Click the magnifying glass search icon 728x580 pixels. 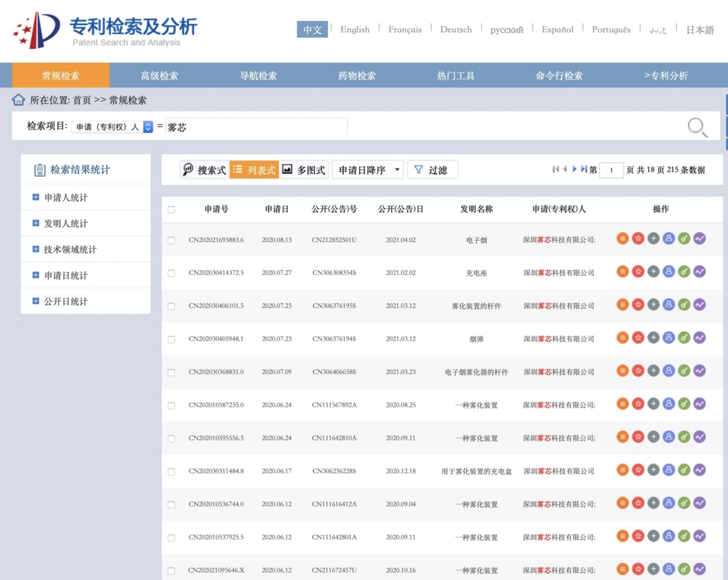tap(697, 127)
